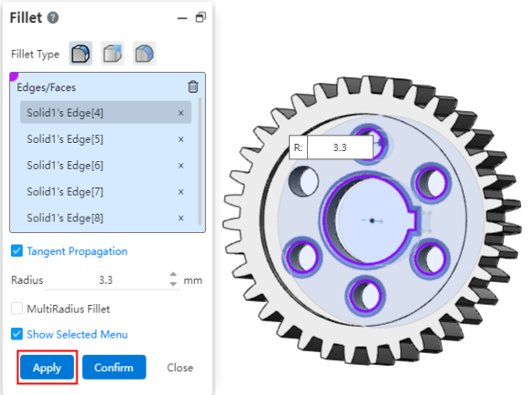
Task: Decrease Radius with the down stepper arrow
Action: pos(173,285)
